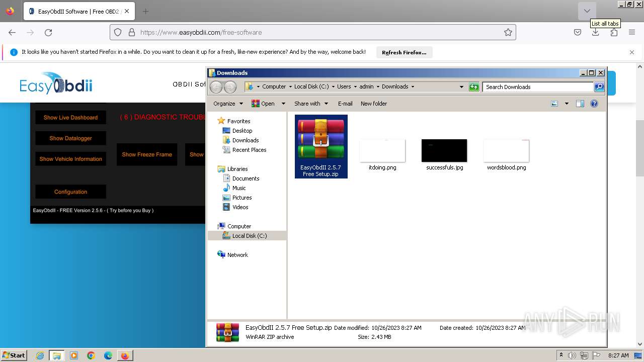Image resolution: width=644 pixels, height=362 pixels.
Task: Close the EasyObdII Software tab
Action: pyautogui.click(x=126, y=11)
